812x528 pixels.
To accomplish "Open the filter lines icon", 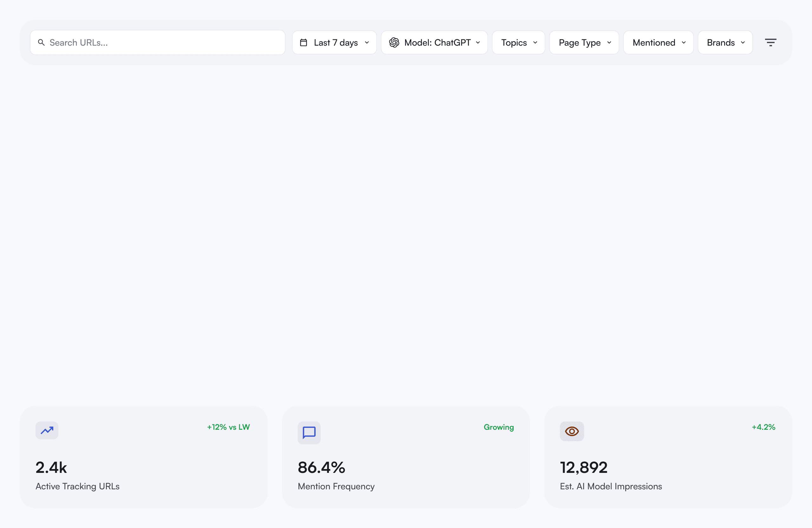I will (770, 42).
